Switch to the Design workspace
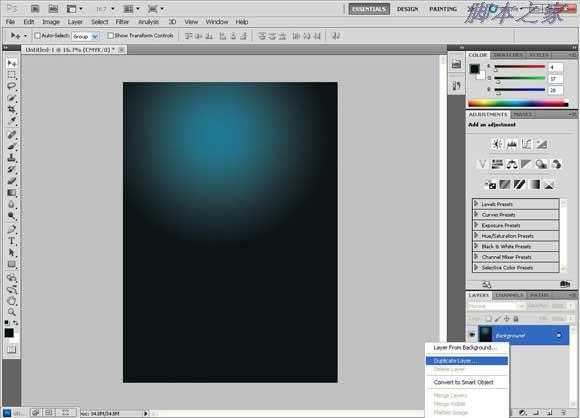 pyautogui.click(x=407, y=9)
